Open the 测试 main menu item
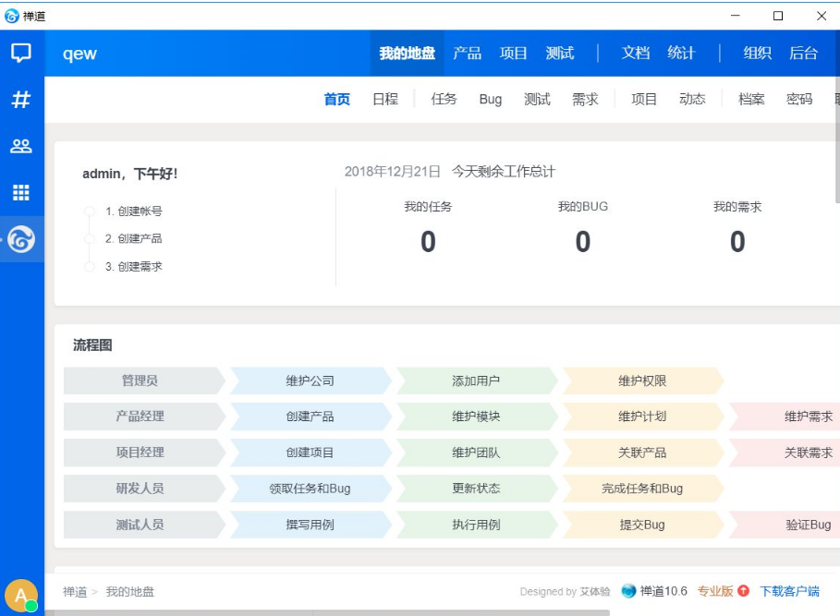The width and height of the screenshot is (840, 616). pos(560,53)
